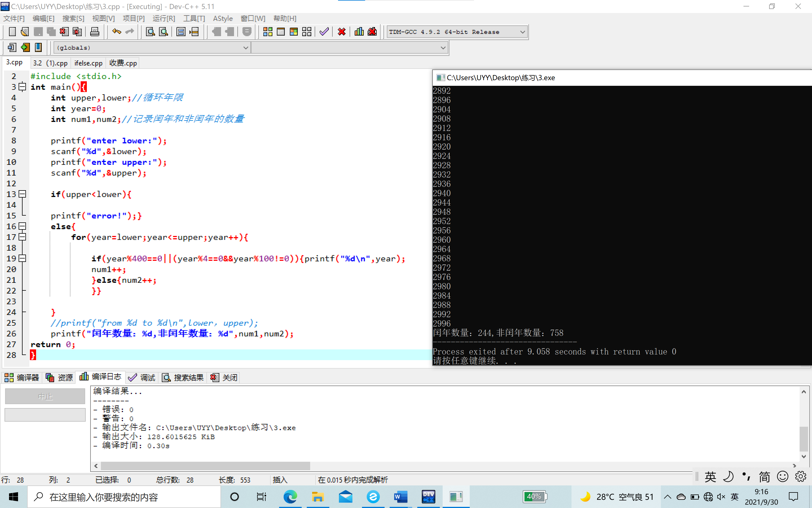Click the Go to line toolbar icon
This screenshot has width=812, height=508.
194,32
